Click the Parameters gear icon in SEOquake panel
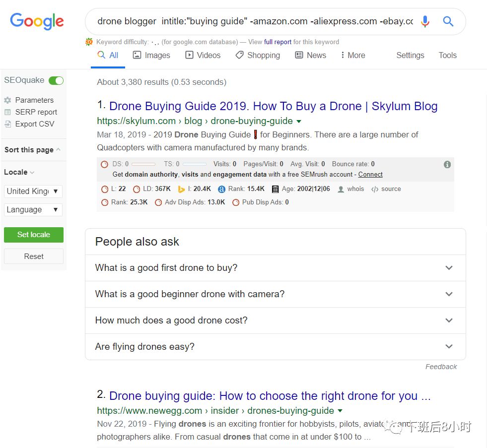Screen dimensions: 487x448 pos(8,100)
